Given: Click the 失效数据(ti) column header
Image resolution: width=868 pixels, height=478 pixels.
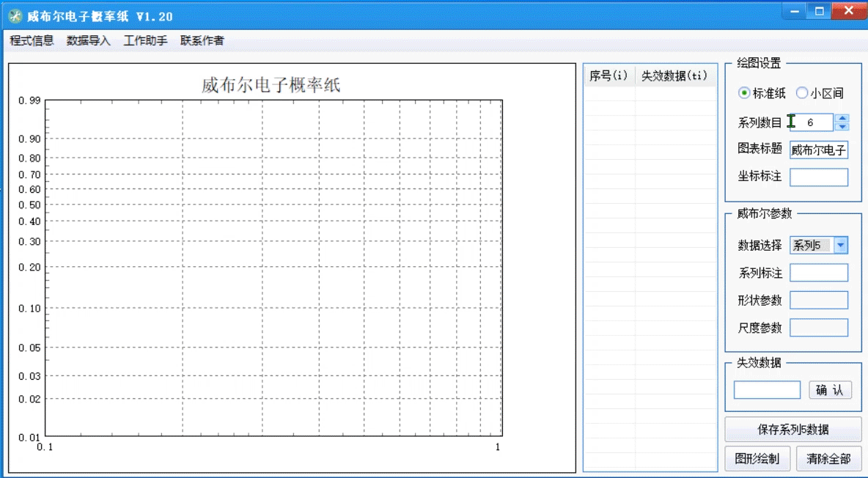Looking at the screenshot, I should click(674, 76).
